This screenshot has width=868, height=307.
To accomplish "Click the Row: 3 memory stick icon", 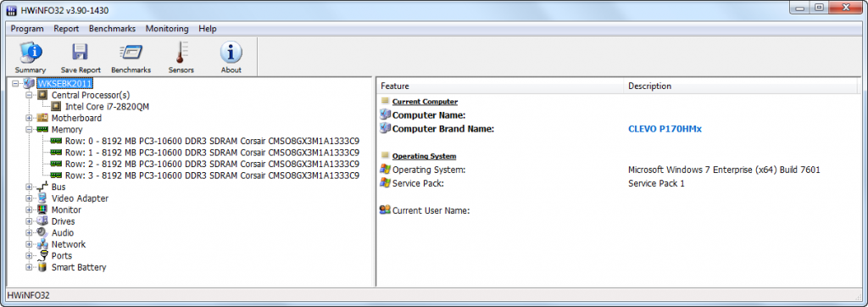I will point(56,176).
